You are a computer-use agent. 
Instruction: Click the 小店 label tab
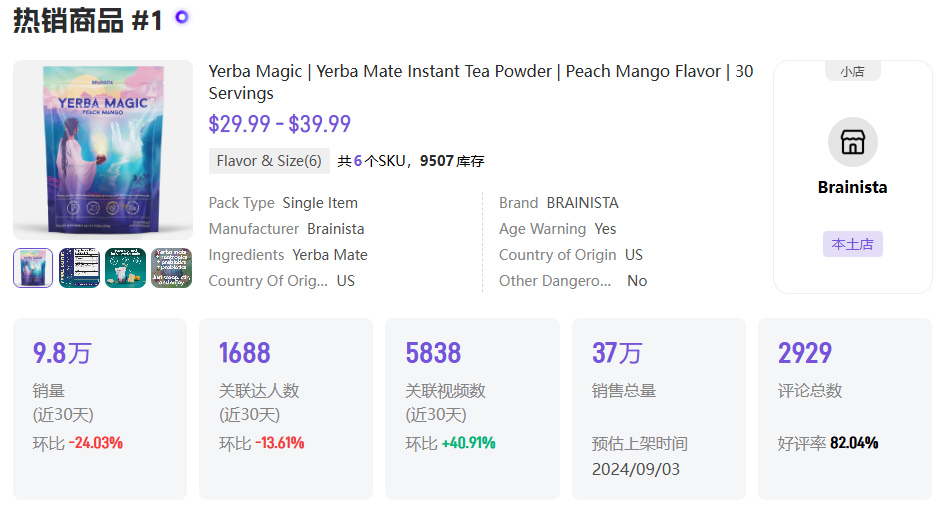coord(852,71)
